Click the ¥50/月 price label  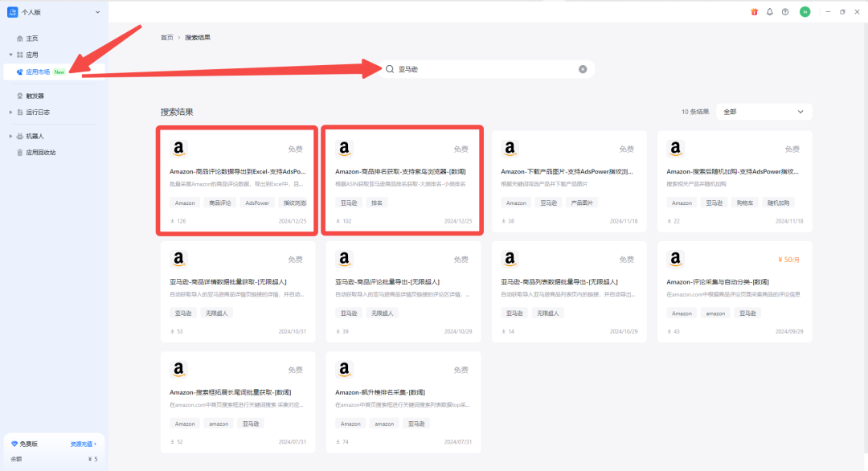coord(789,260)
